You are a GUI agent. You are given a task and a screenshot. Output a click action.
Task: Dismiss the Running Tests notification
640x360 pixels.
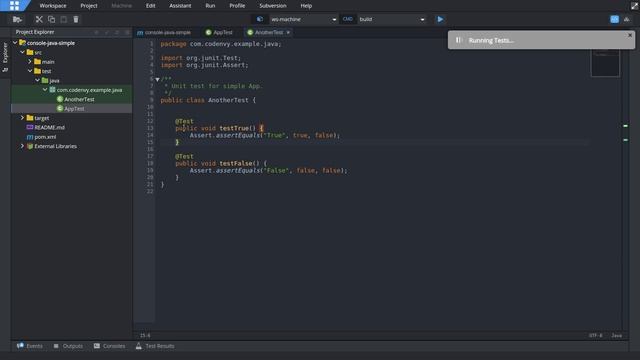pos(630,36)
